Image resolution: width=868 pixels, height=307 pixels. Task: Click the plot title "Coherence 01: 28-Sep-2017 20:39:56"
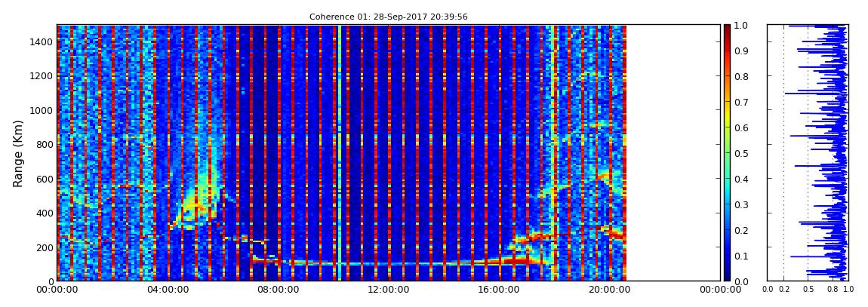tap(388, 17)
